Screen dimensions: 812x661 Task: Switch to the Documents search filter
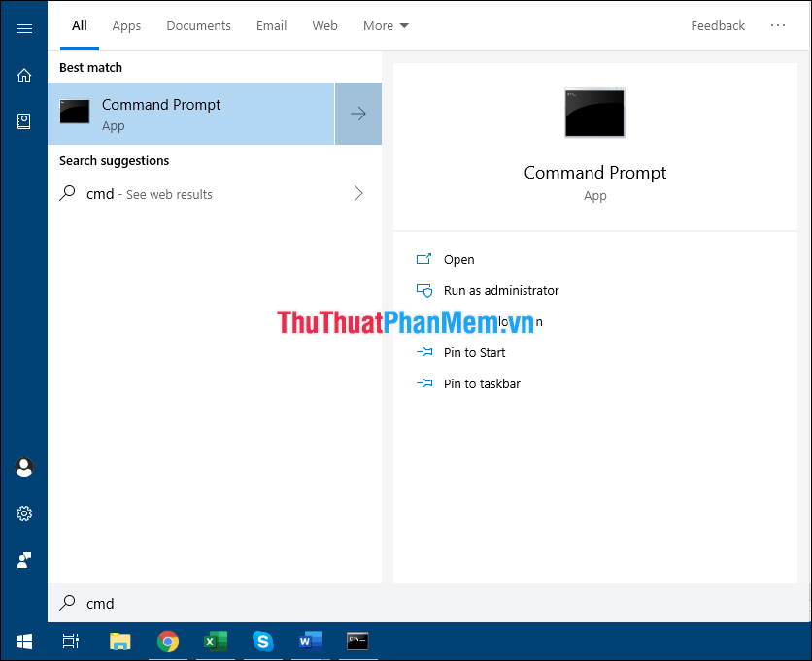pos(198,25)
